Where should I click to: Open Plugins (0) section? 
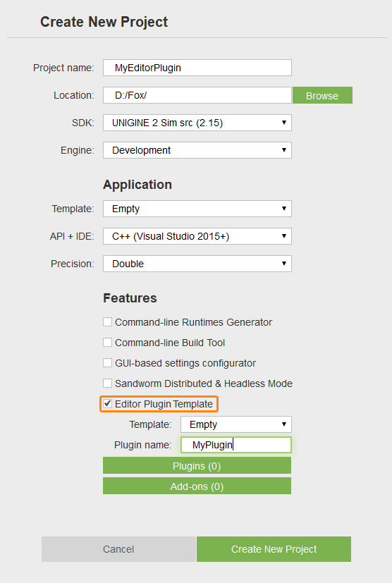point(197,465)
